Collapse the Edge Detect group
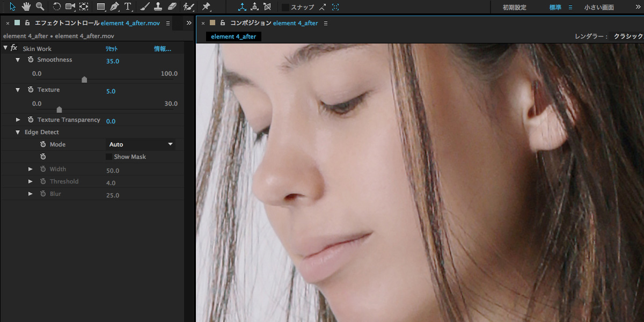 tap(18, 132)
